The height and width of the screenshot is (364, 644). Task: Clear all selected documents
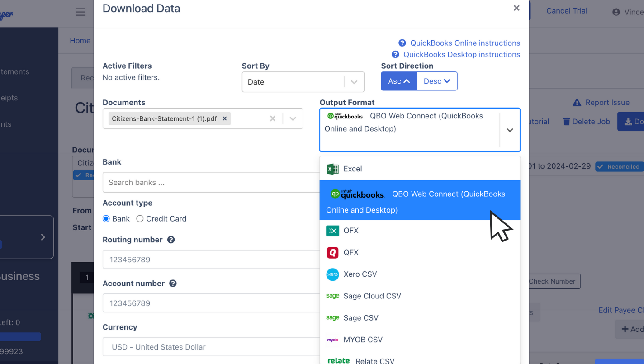coord(272,118)
